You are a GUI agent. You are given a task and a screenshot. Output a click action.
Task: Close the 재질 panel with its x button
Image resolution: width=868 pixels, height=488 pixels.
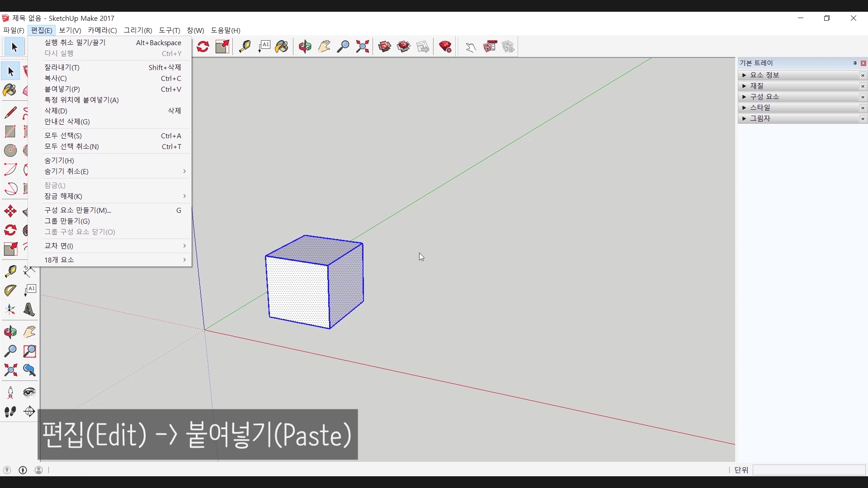pyautogui.click(x=863, y=86)
